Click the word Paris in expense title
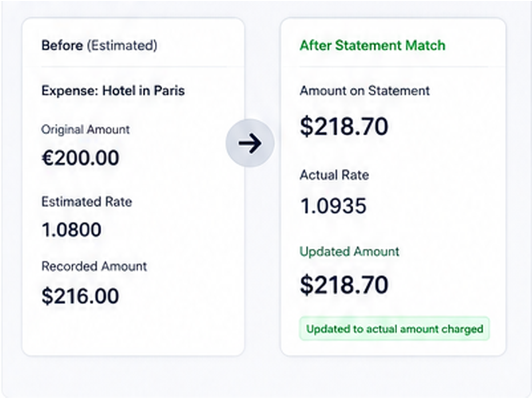The width and height of the screenshot is (532, 399). tap(169, 90)
